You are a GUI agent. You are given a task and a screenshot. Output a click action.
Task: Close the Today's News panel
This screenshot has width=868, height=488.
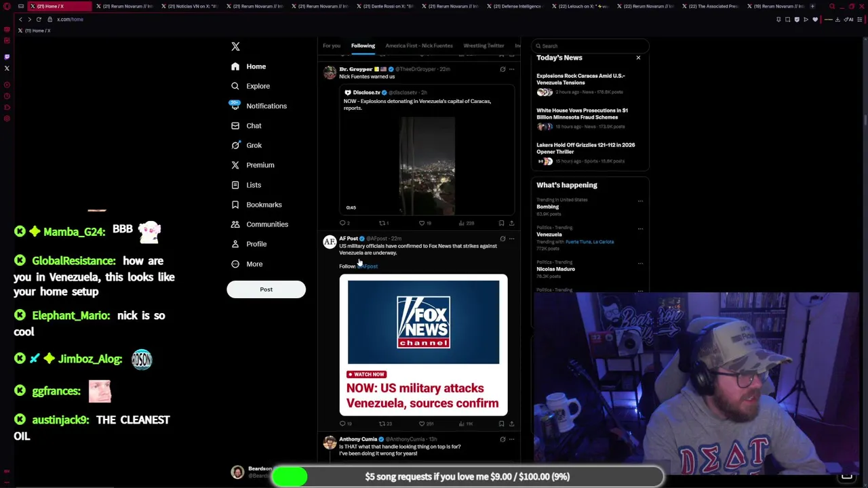[638, 58]
